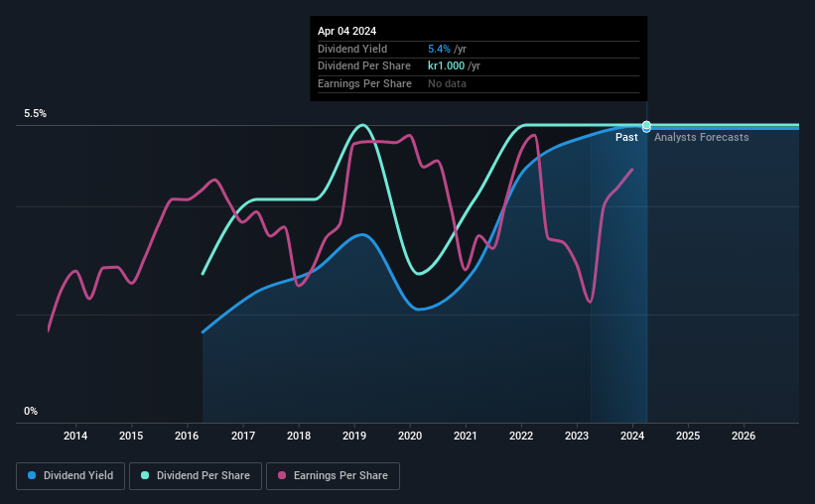Viewport: 815px width, 504px height.
Task: Toggle the Earnings Per Share legend series
Action: click(x=333, y=476)
